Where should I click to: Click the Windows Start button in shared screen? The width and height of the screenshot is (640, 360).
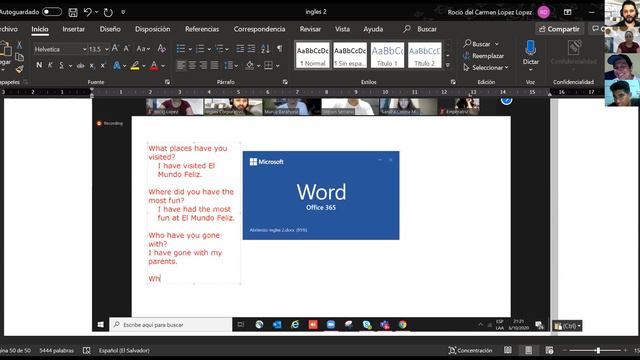click(100, 325)
